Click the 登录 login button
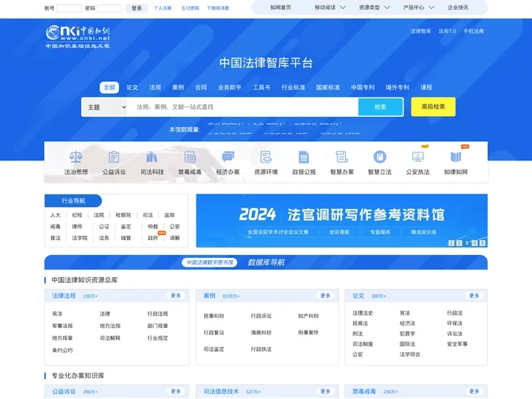Image resolution: width=532 pixels, height=399 pixels. 137,8
